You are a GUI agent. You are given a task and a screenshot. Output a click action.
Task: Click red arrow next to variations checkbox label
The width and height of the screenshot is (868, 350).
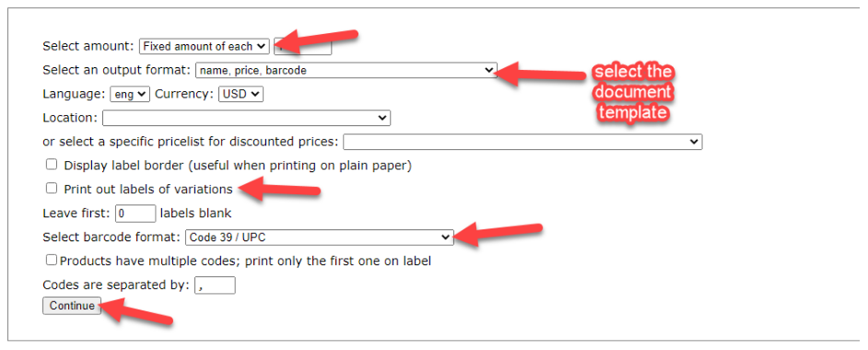pyautogui.click(x=280, y=187)
